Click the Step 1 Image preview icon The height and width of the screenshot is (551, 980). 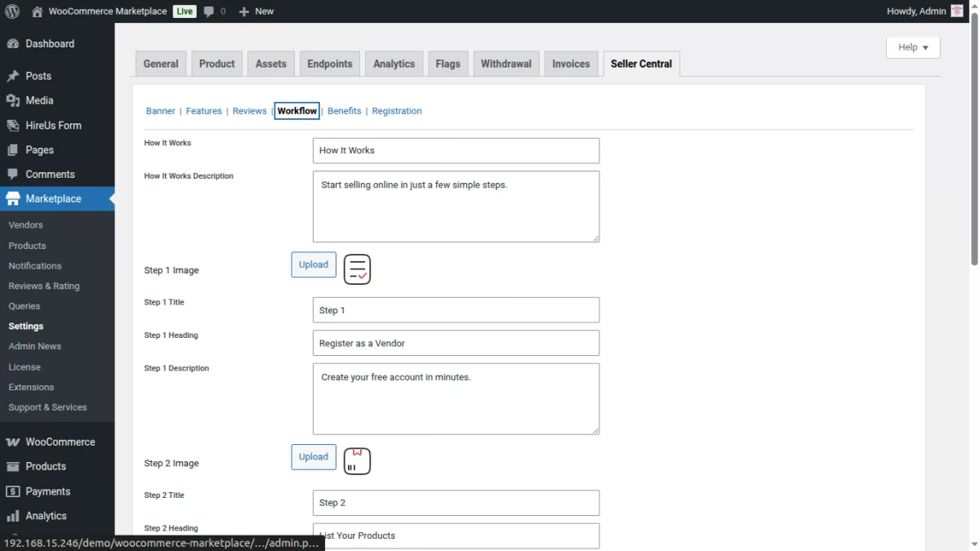(x=357, y=268)
